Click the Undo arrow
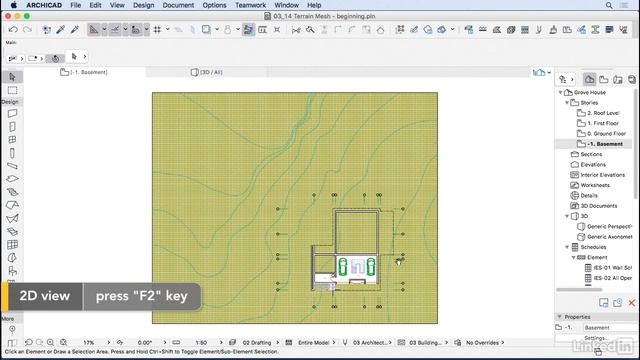Image resolution: width=640 pixels, height=360 pixels. [13, 29]
